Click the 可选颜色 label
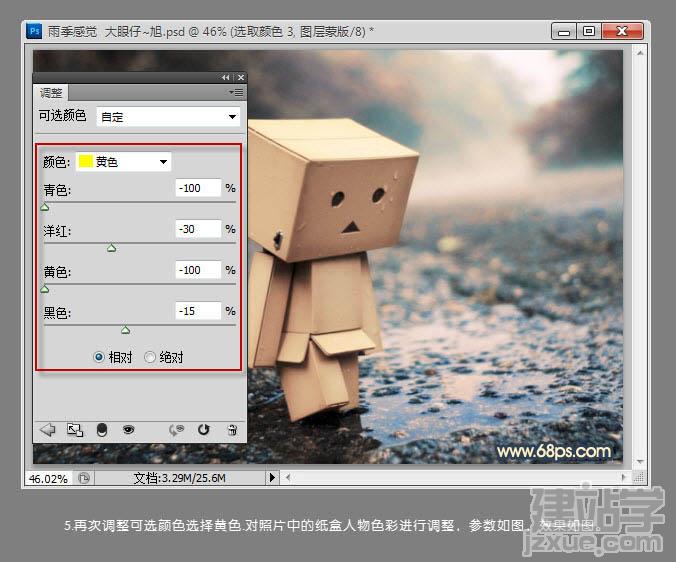This screenshot has height=562, width=676. (63, 116)
